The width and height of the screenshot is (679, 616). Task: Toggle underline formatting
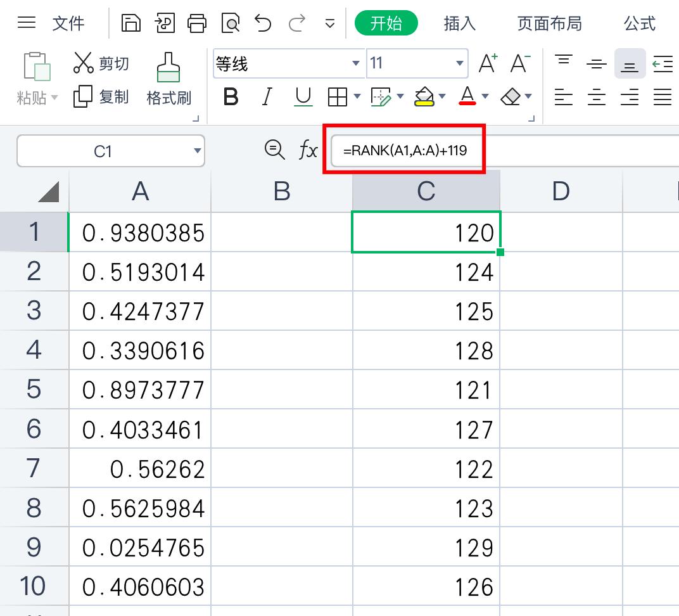(302, 96)
